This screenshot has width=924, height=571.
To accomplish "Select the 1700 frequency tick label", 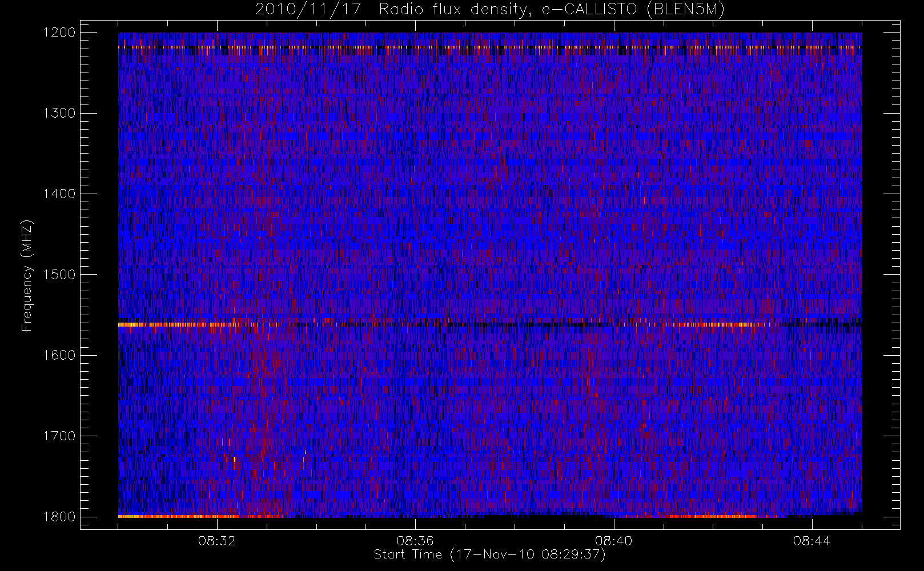I will pos(59,436).
